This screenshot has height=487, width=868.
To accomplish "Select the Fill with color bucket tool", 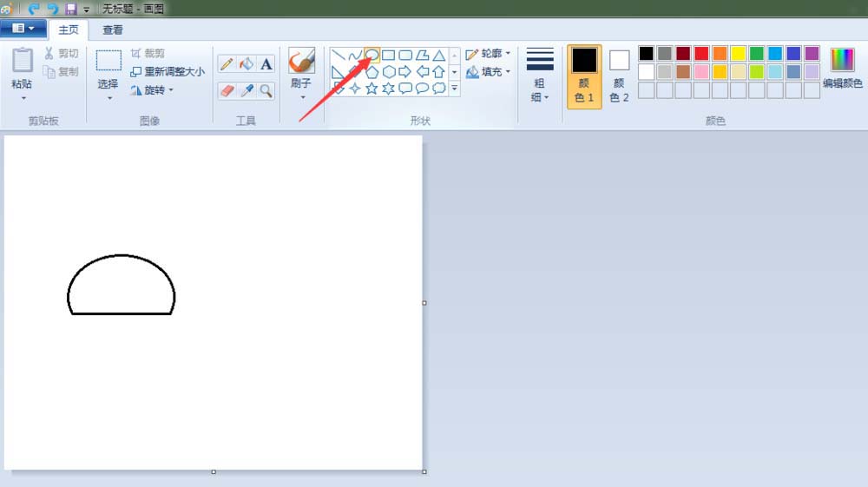I will tap(247, 64).
